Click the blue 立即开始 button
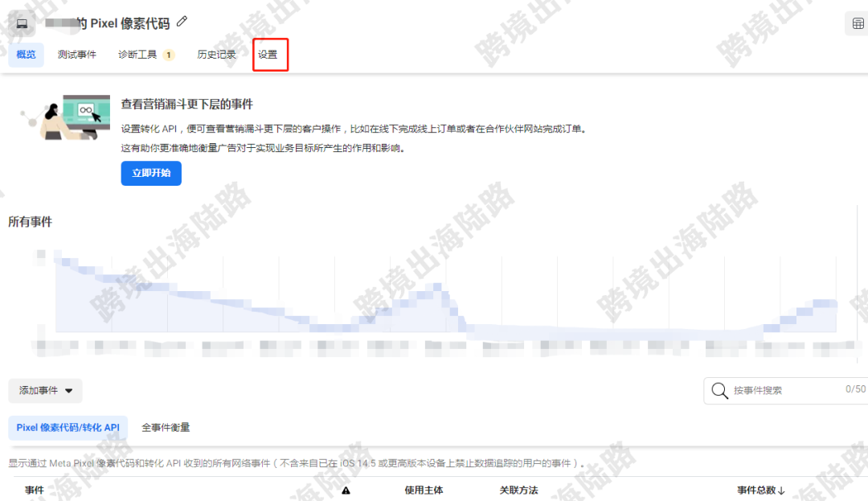Image resolution: width=868 pixels, height=501 pixels. (151, 173)
